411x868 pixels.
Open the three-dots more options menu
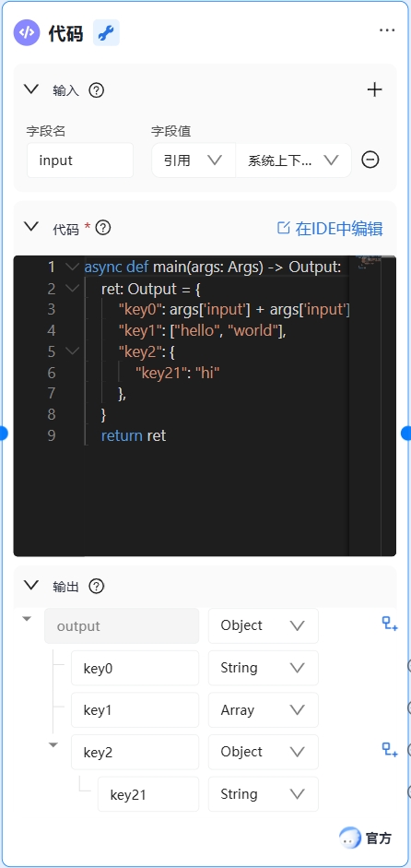pyautogui.click(x=387, y=30)
